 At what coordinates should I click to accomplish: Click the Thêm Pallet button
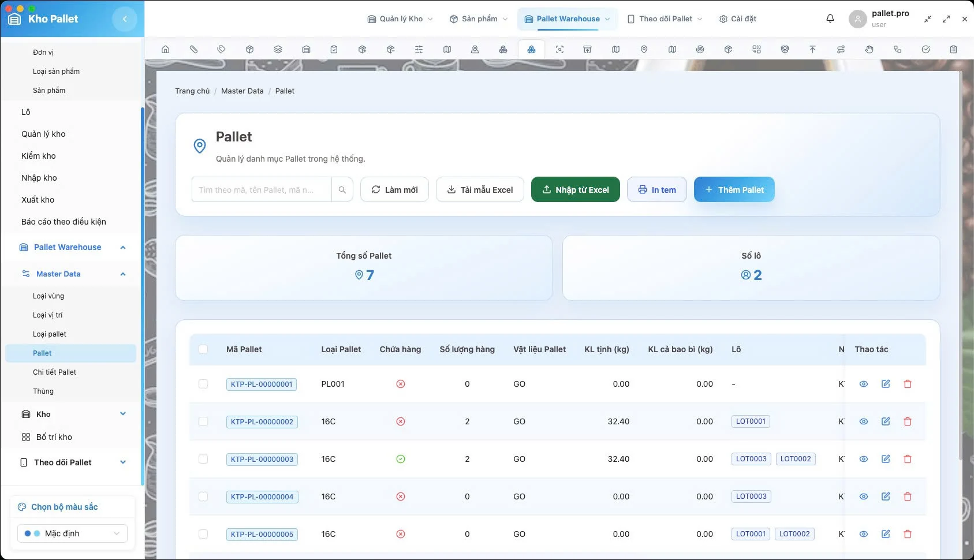coord(734,189)
